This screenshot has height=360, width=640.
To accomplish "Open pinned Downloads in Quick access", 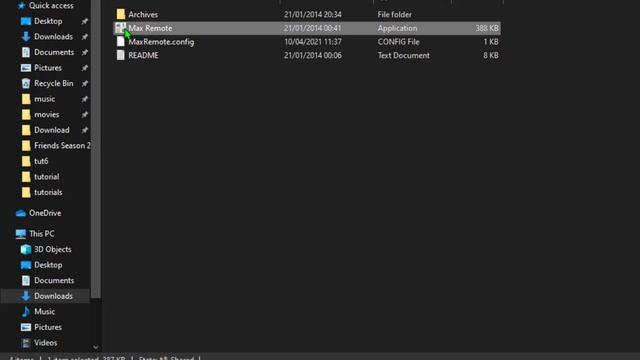I will point(53,37).
